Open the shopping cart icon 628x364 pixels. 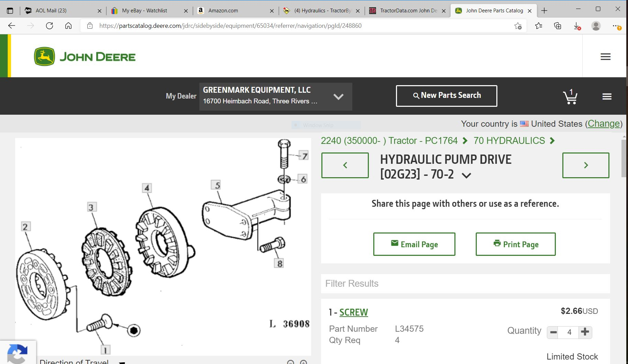coord(570,96)
